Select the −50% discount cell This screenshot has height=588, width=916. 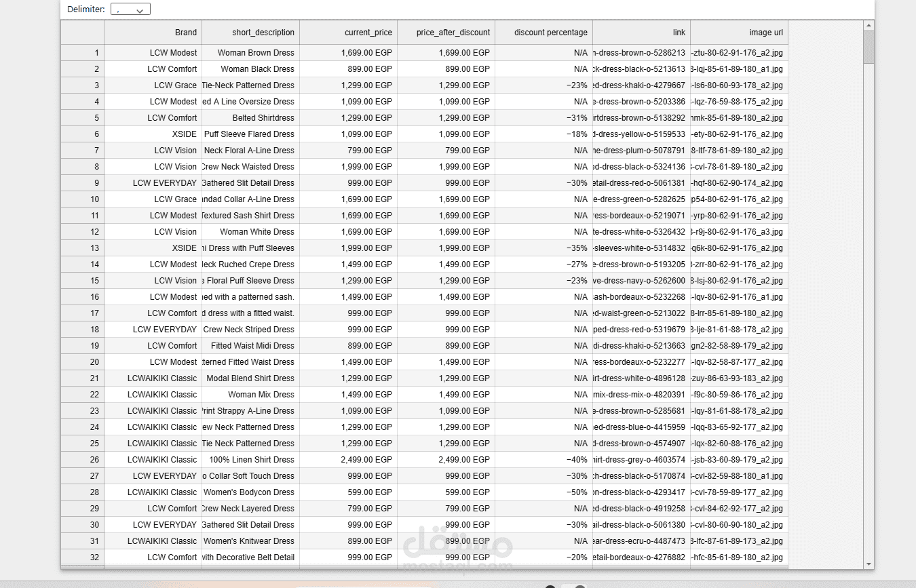click(543, 492)
